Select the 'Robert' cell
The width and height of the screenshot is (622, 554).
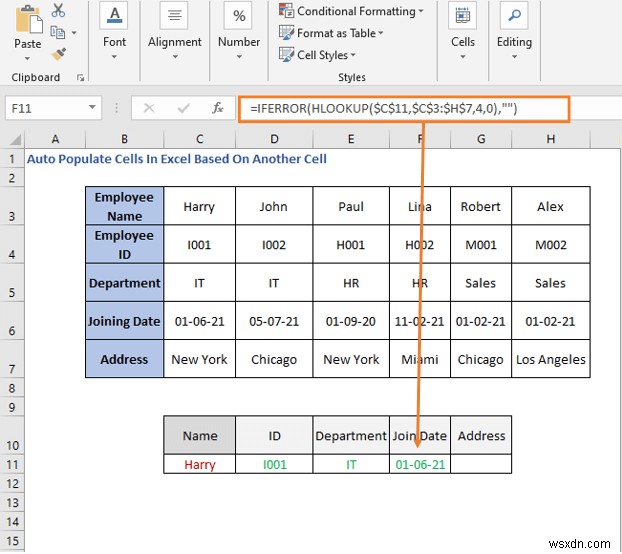click(x=481, y=206)
